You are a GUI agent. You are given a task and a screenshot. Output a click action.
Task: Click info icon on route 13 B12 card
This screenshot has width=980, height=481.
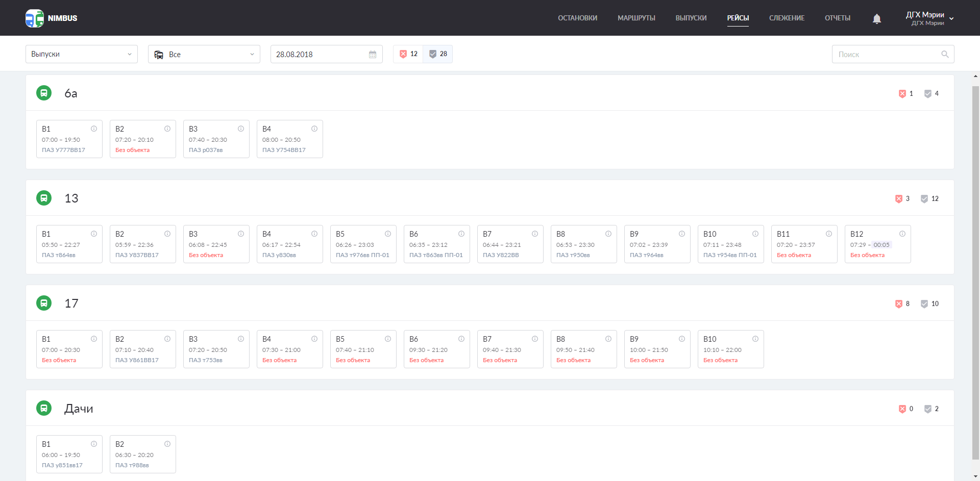[x=902, y=234]
